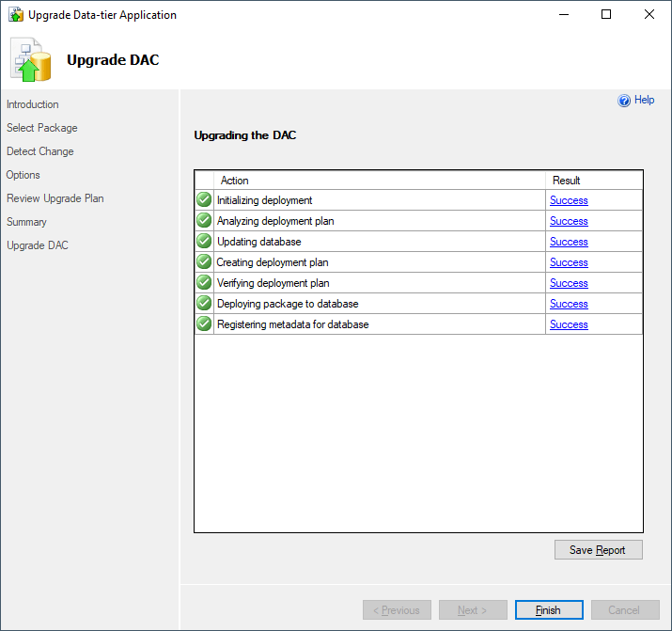Click the Upgrade DAC wizard header icon
The height and width of the screenshot is (631, 672).
coord(31,60)
